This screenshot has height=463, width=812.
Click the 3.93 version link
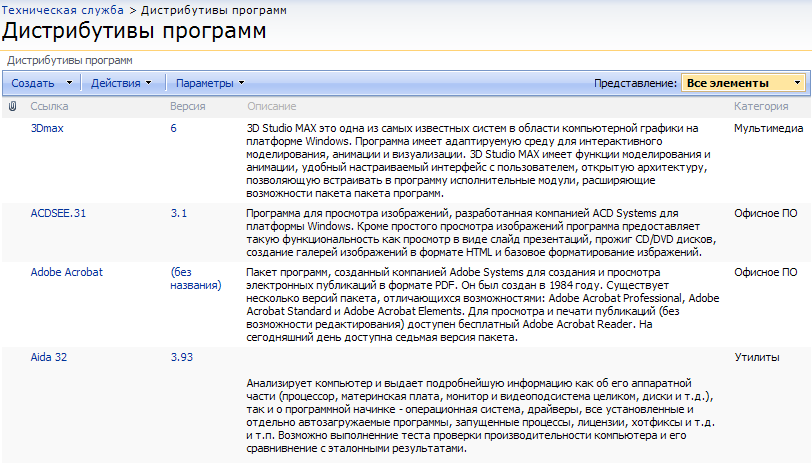click(x=182, y=356)
